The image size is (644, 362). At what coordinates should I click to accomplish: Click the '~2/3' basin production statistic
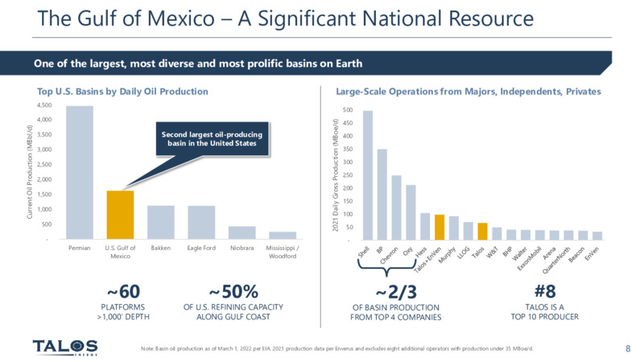coord(396,292)
